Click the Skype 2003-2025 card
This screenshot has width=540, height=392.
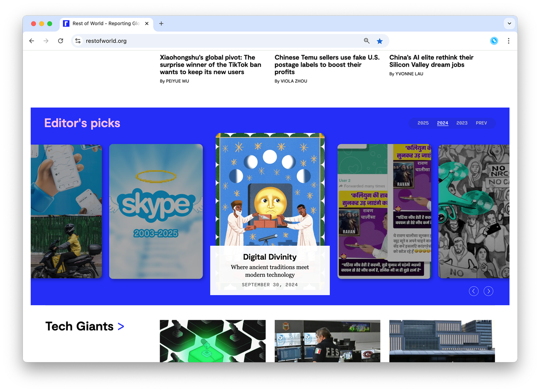(156, 211)
